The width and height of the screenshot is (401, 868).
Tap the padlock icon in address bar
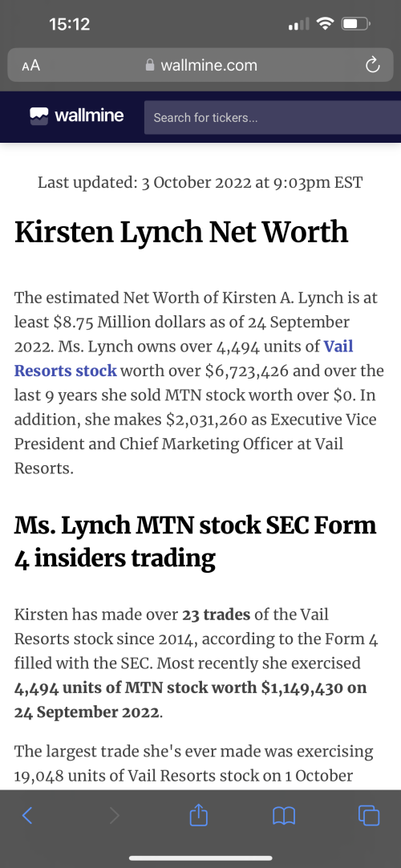pyautogui.click(x=149, y=65)
